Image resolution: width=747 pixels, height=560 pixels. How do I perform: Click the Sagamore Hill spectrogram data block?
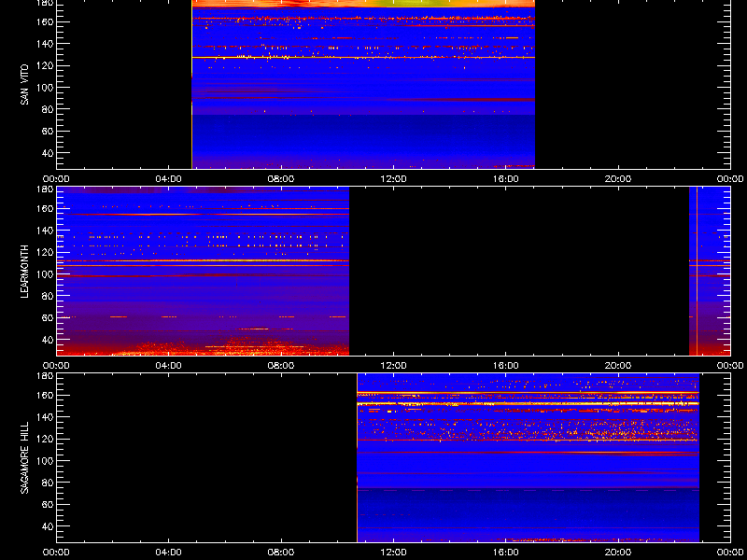(528, 457)
